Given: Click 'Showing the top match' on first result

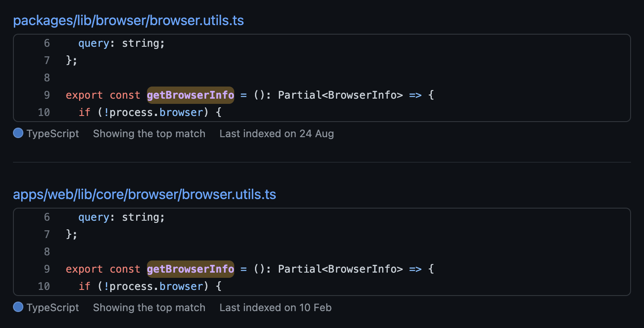Looking at the screenshot, I should click(149, 133).
